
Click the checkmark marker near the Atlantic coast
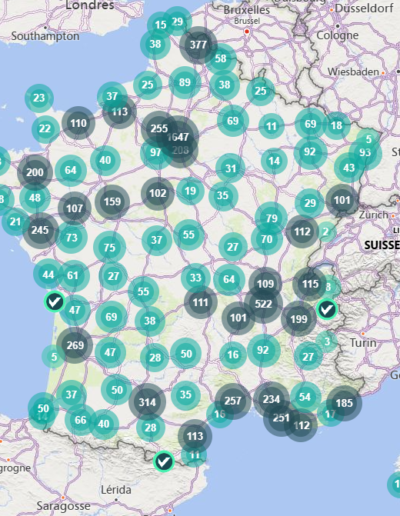(55, 302)
